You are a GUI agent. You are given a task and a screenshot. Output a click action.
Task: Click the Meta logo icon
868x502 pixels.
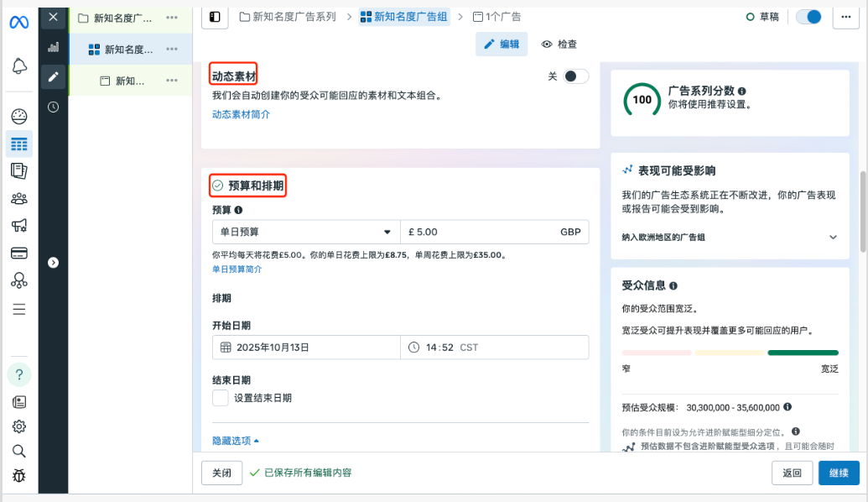click(18, 22)
